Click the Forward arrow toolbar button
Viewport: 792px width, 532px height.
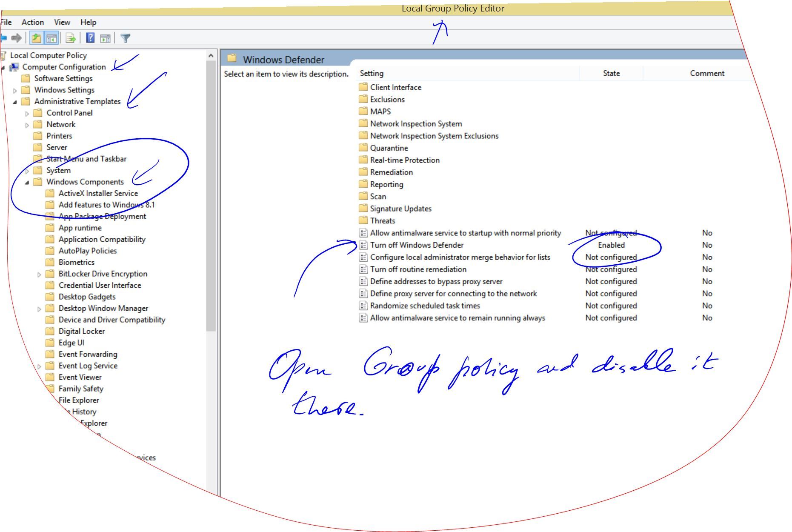tap(17, 38)
